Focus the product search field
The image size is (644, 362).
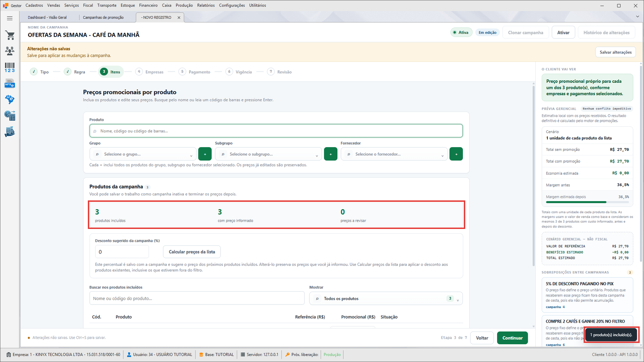point(276,131)
